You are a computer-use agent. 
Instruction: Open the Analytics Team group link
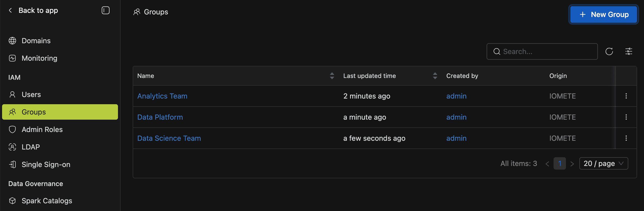pyautogui.click(x=162, y=96)
